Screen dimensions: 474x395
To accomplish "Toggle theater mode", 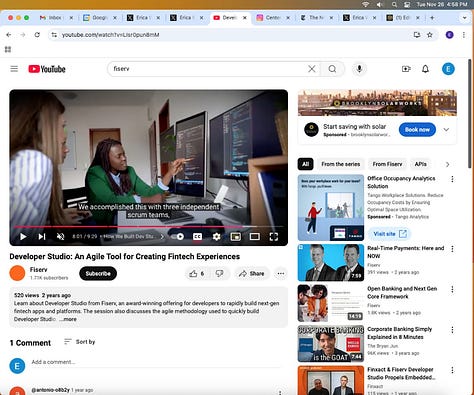I will point(255,237).
